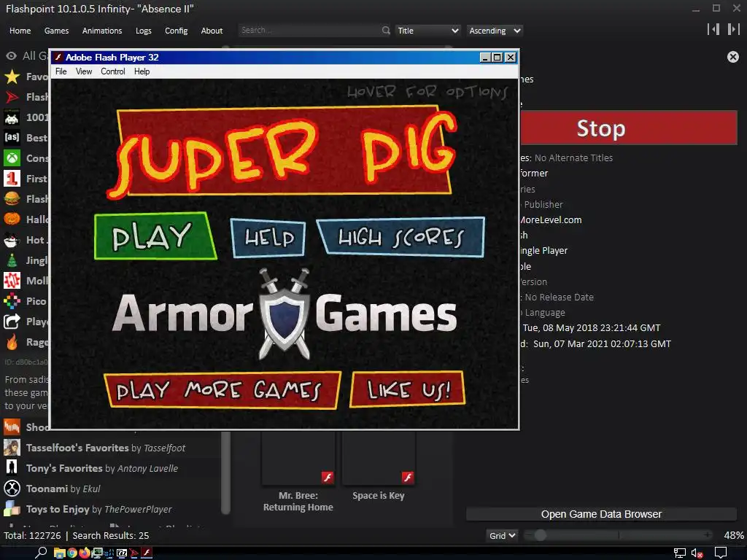Select the burger Flash playlist icon
This screenshot has width=747, height=560.
click(12, 199)
